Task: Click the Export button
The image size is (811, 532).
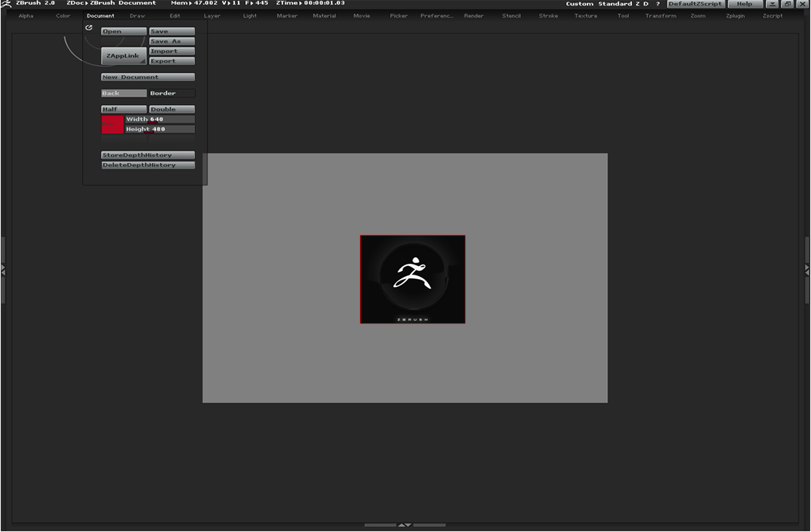Action: point(172,61)
